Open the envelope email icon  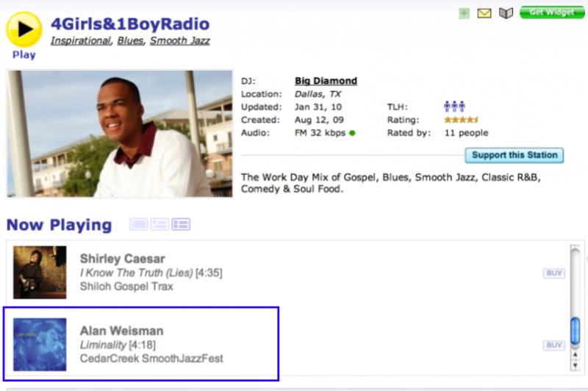(x=484, y=13)
